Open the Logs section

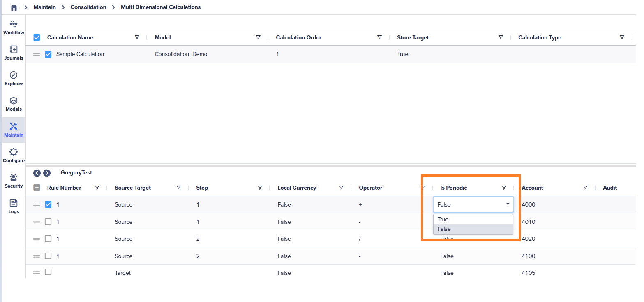(x=14, y=206)
